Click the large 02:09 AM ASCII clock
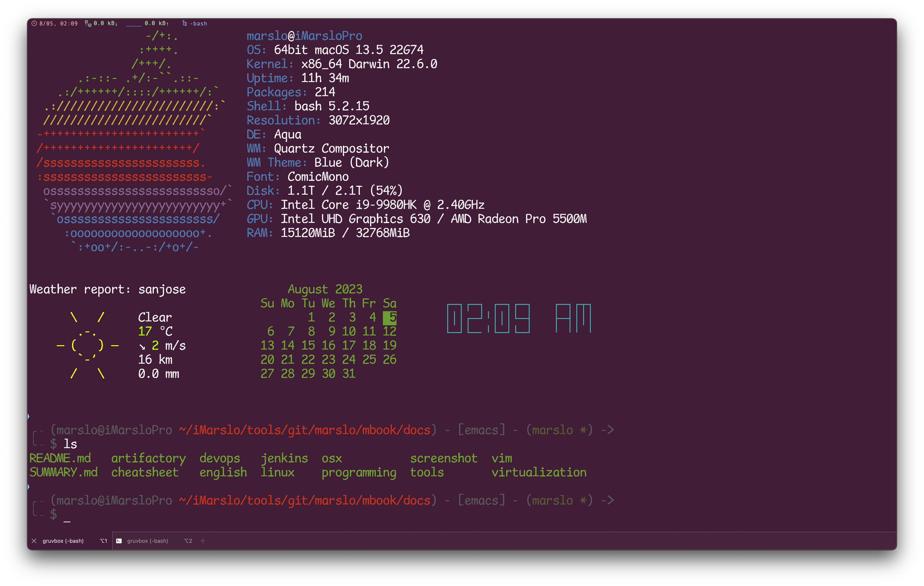The image size is (924, 586). (x=519, y=318)
